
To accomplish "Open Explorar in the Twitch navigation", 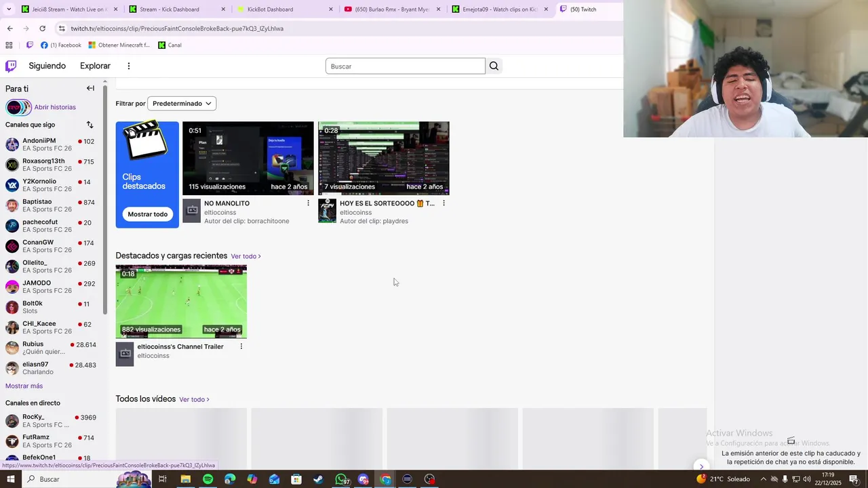I will point(95,66).
